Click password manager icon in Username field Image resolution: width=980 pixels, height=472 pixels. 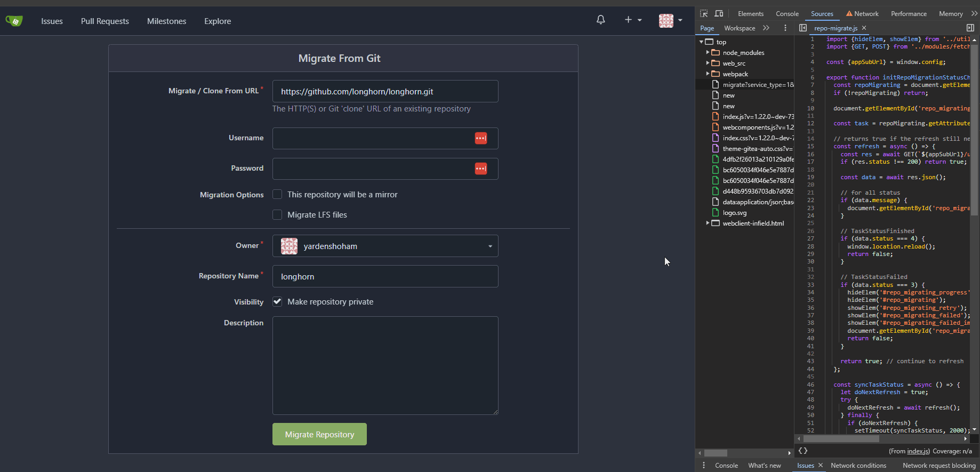pyautogui.click(x=480, y=138)
